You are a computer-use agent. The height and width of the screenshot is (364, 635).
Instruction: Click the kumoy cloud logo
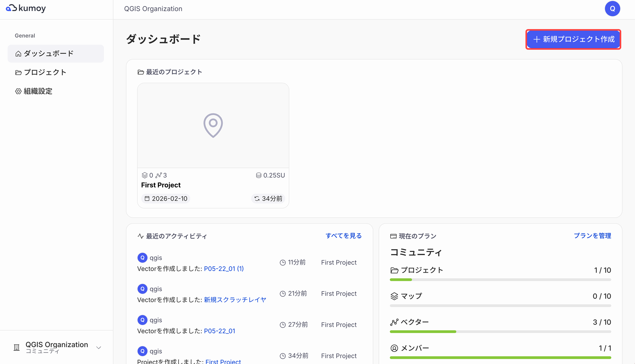pos(25,8)
